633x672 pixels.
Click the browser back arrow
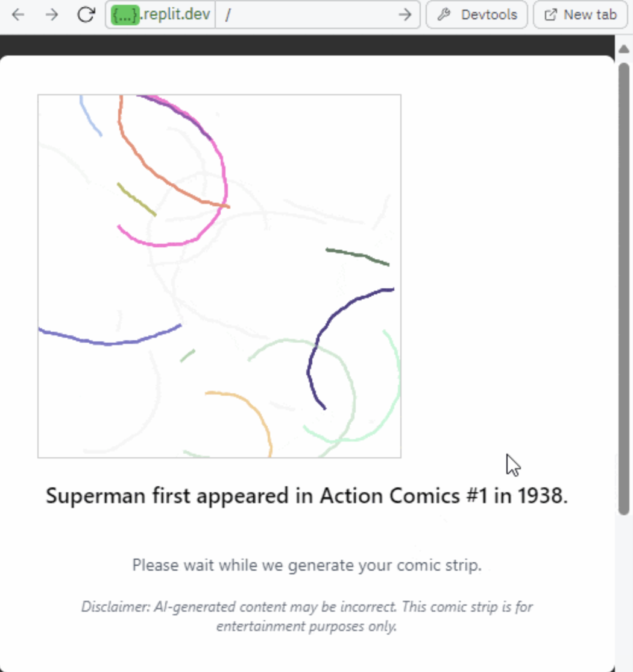pyautogui.click(x=18, y=15)
